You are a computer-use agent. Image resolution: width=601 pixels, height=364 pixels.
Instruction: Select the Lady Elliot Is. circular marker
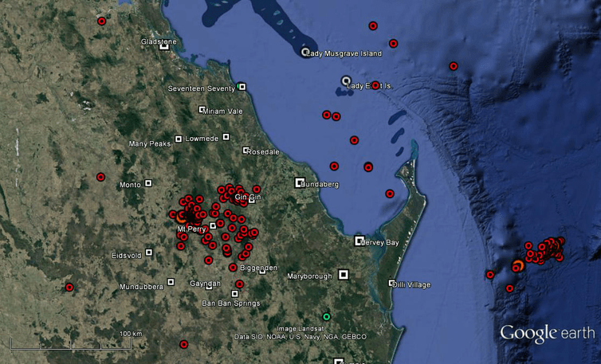click(x=345, y=80)
